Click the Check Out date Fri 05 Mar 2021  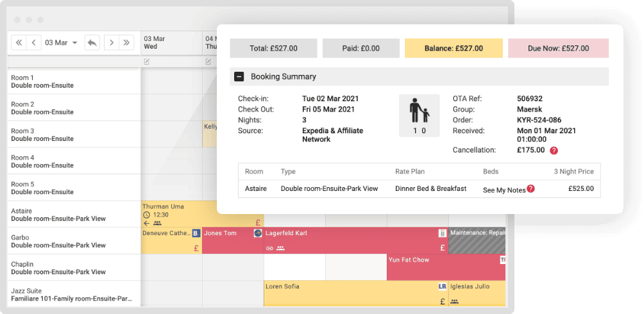(x=328, y=110)
